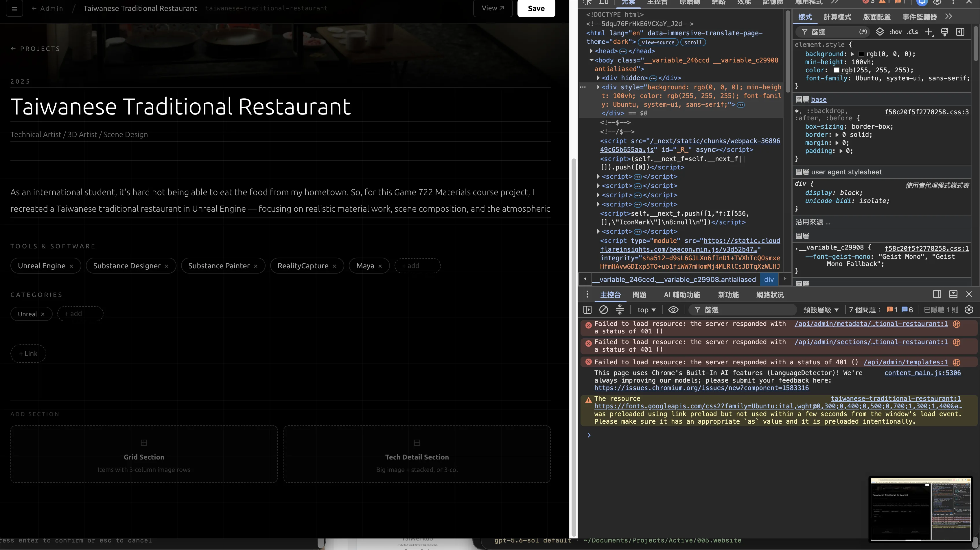Remove the Substance Painter tool tag
The image size is (980, 550).
[256, 266]
